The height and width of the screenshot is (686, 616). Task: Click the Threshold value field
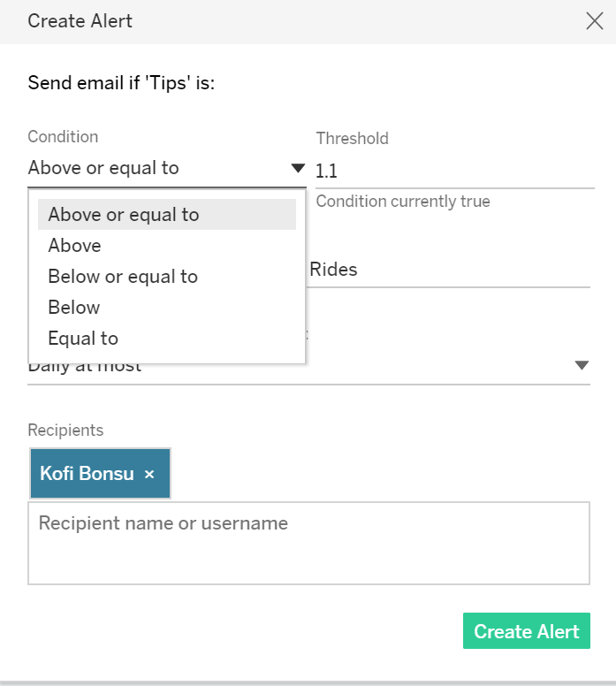pos(454,171)
